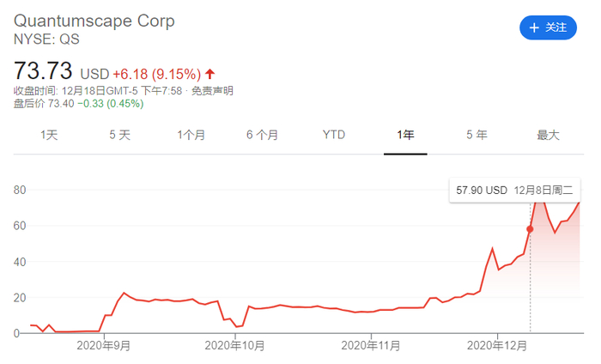Click the Quantumscape Corp title

pyautogui.click(x=94, y=21)
